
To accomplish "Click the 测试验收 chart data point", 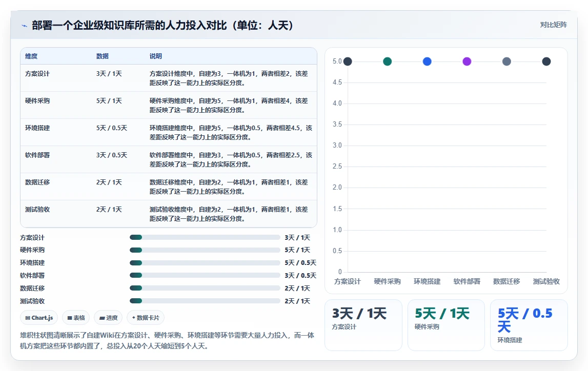I will pyautogui.click(x=546, y=61).
